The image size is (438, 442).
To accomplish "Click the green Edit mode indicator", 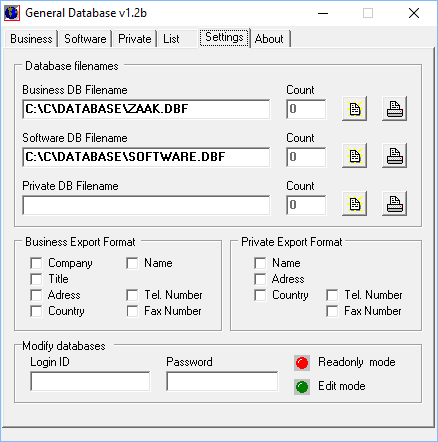I will click(x=302, y=387).
